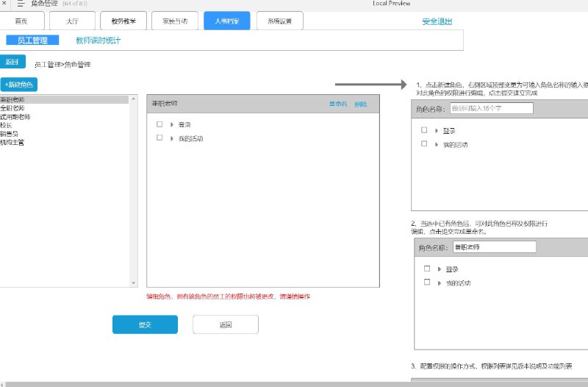The height and width of the screenshot is (387, 588).
Task: Select the 人事档案 tab
Action: tap(227, 21)
